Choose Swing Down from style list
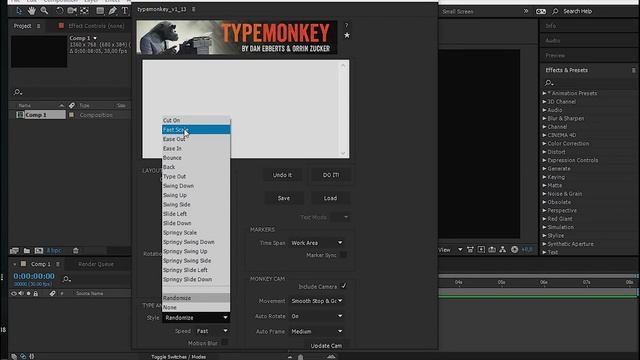 [196, 186]
